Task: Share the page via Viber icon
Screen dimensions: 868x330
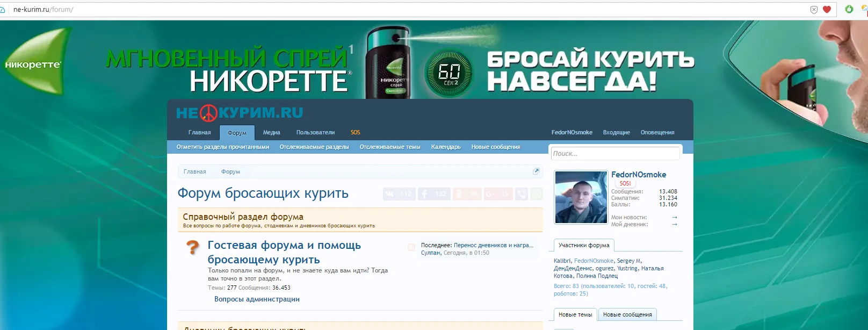Action: point(521,194)
